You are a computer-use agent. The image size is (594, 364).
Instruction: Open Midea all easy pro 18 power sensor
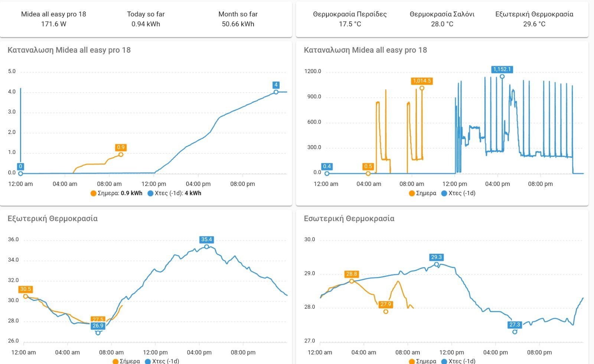click(x=53, y=19)
